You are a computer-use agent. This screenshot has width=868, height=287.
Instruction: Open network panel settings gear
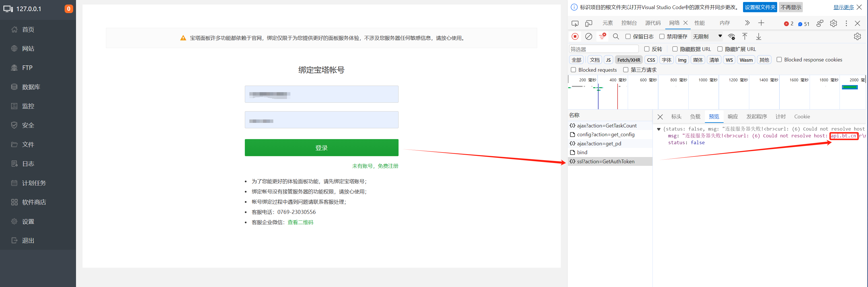pyautogui.click(x=857, y=36)
